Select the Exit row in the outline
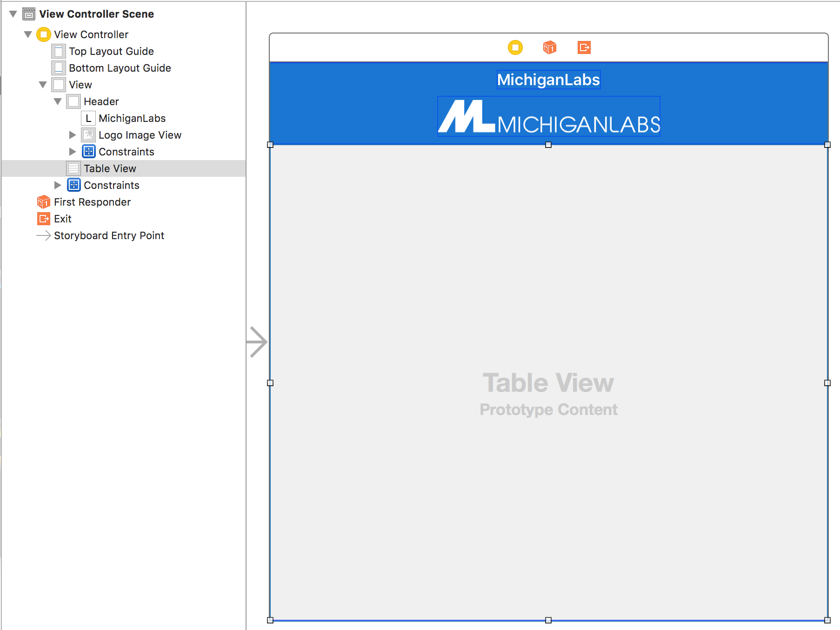 coord(124,219)
